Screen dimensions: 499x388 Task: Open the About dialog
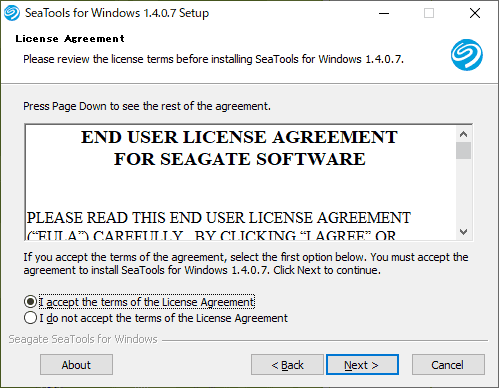(76, 365)
